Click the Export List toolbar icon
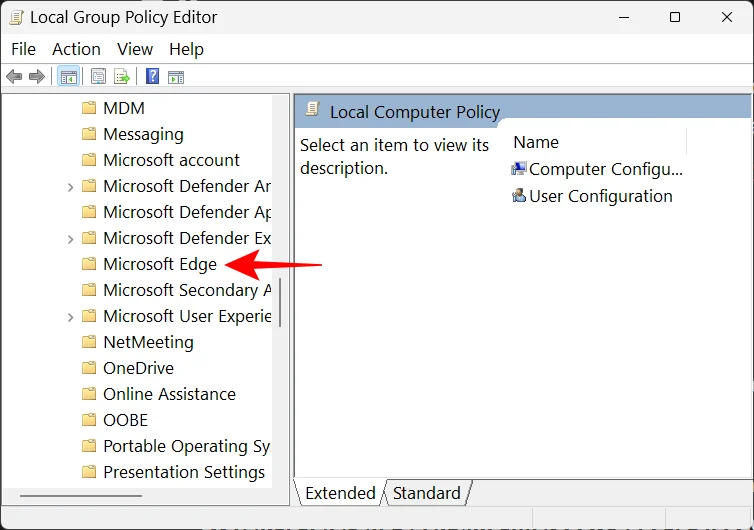 click(x=122, y=76)
